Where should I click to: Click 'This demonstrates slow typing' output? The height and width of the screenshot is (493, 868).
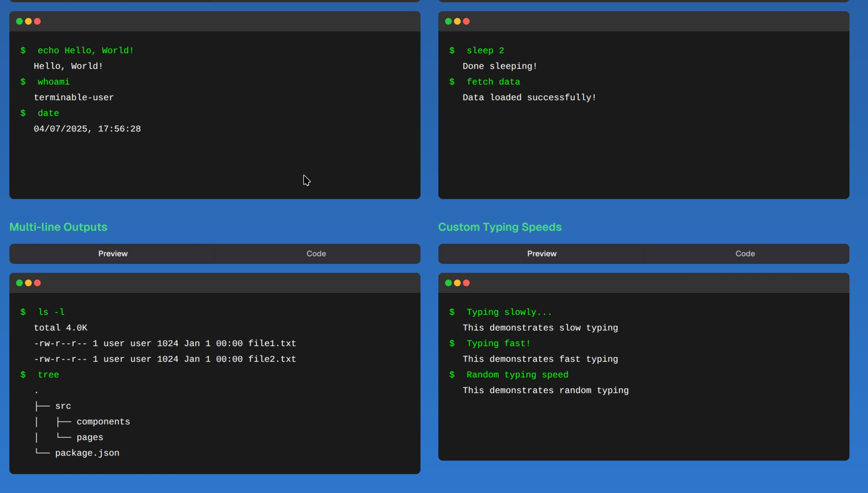(541, 328)
